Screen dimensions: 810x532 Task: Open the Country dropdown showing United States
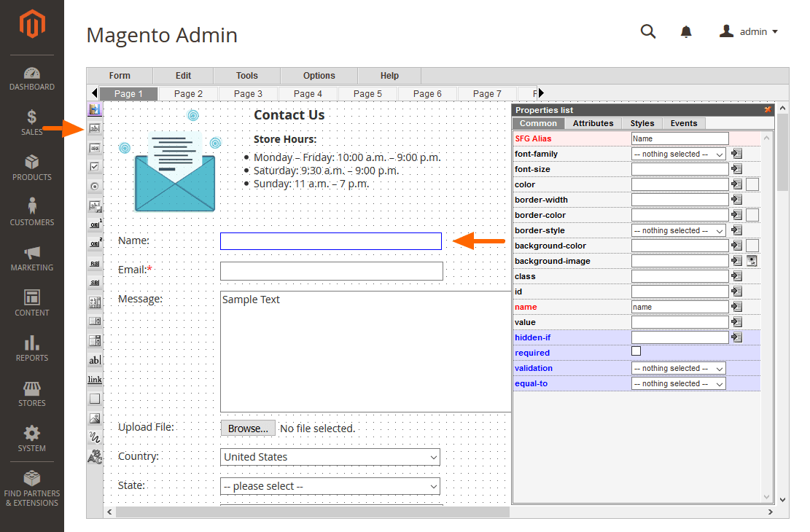click(330, 457)
